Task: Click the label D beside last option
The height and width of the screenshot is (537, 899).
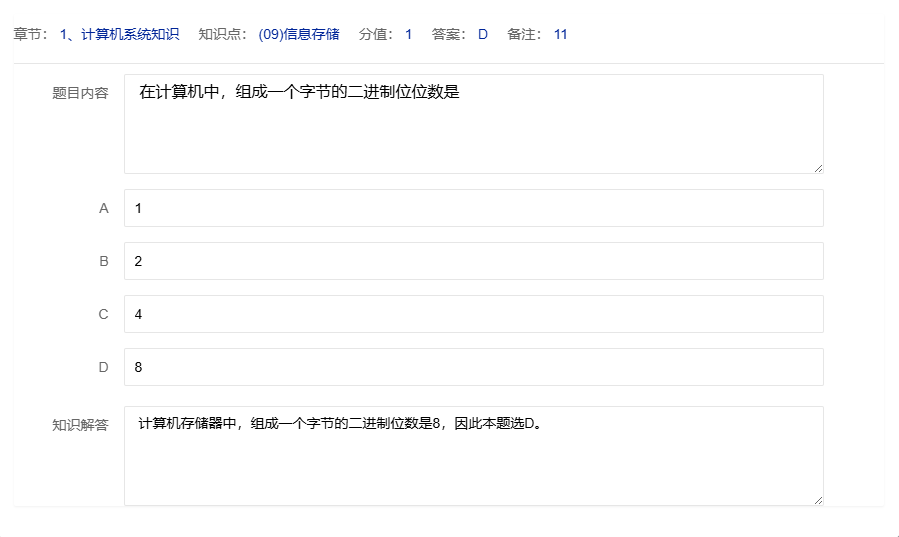Action: (x=103, y=367)
